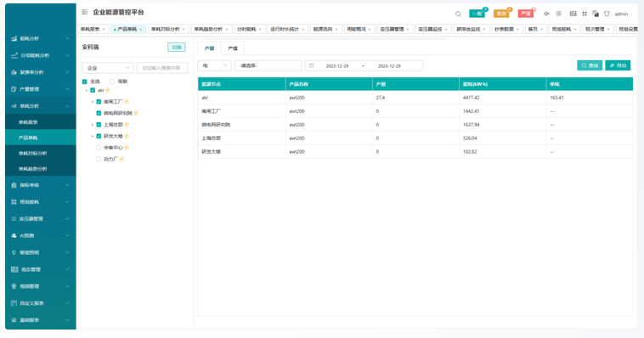Click the tree search input field
The height and width of the screenshot is (338, 644).
pyautogui.click(x=162, y=68)
